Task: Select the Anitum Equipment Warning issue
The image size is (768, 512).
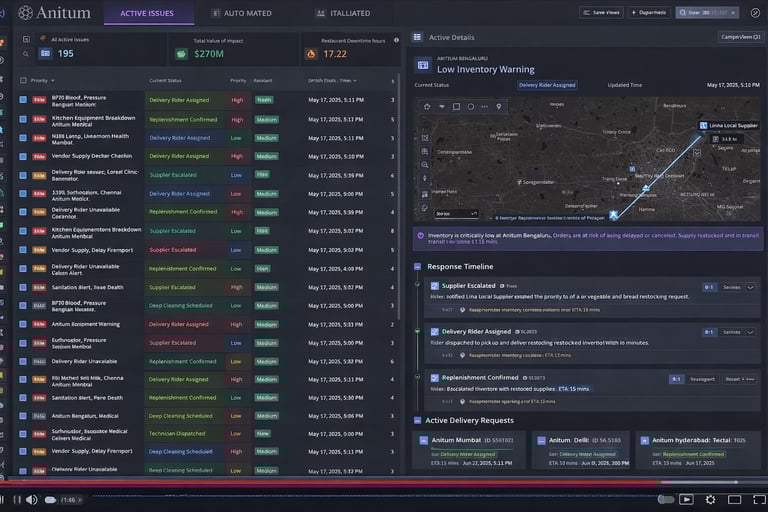Action: 86,324
